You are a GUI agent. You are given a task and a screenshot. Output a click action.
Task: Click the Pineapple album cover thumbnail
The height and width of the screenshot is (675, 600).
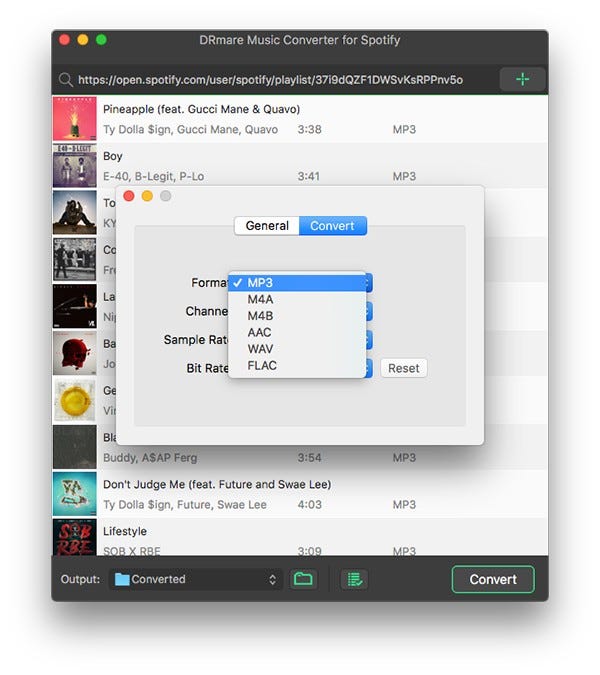coord(74,119)
